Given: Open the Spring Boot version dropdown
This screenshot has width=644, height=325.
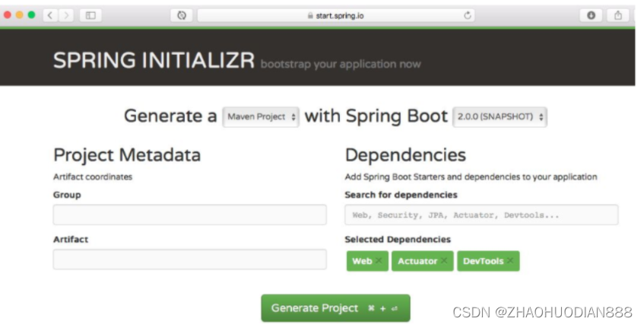Looking at the screenshot, I should tap(500, 117).
